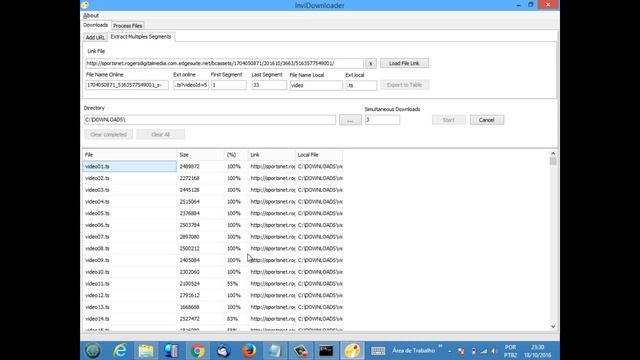
Task: Click the File Name Local field
Action: click(316, 85)
